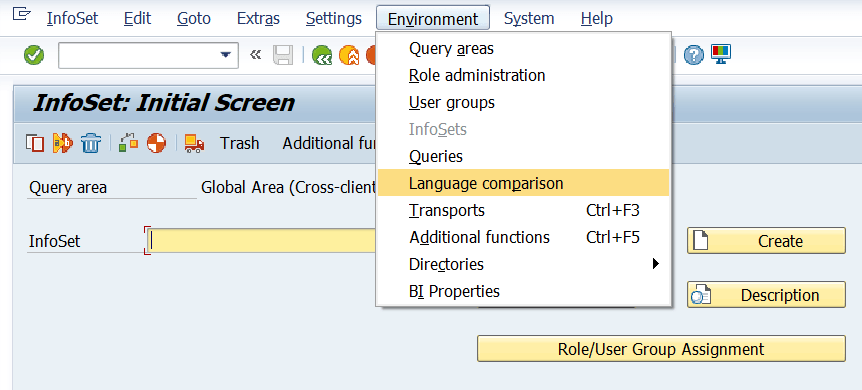Expand the Directories submenu arrow

click(655, 264)
